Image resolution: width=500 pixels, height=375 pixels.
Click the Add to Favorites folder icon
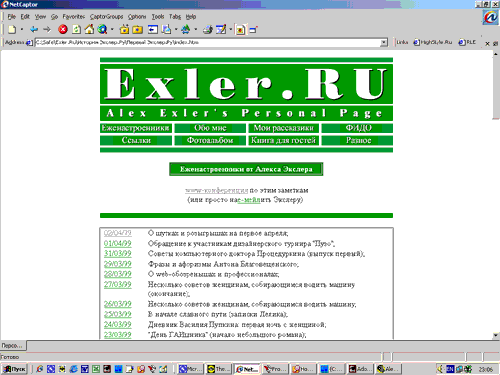point(124,30)
